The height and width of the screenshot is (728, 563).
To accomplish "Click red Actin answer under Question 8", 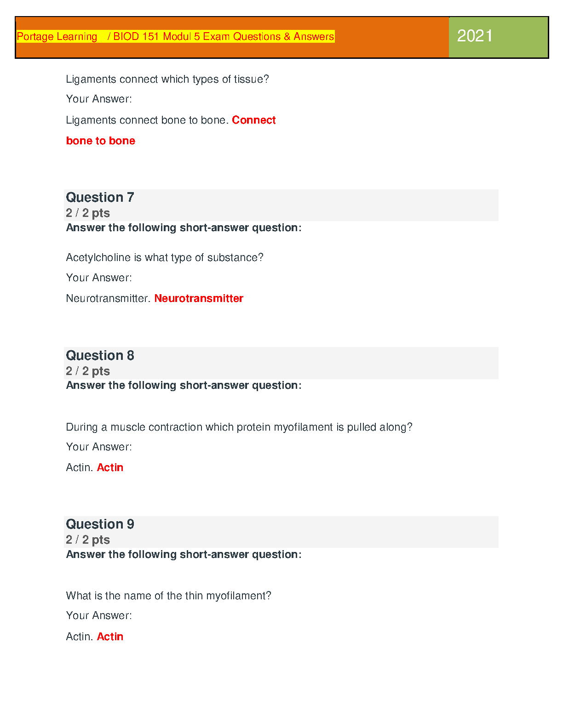I will pos(110,467).
